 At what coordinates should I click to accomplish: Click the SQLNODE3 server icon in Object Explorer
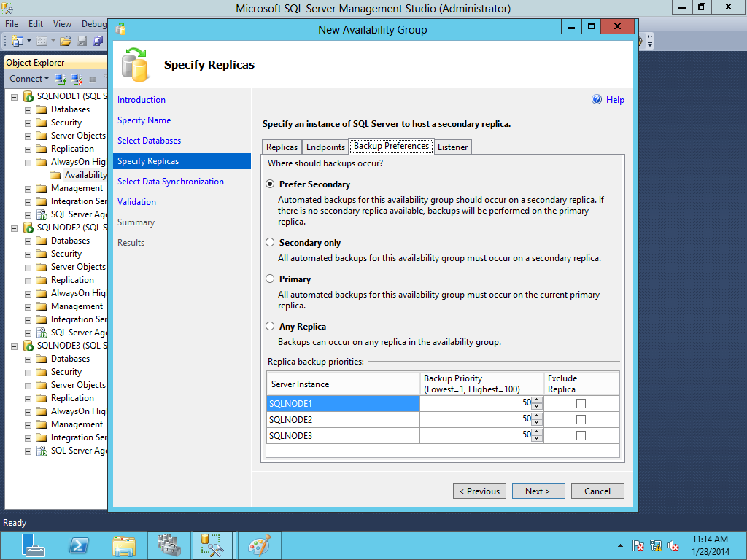pyautogui.click(x=28, y=346)
